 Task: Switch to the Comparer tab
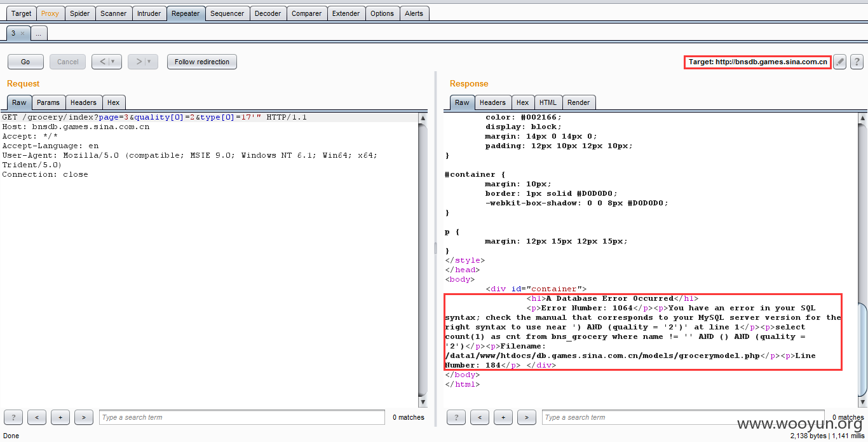coord(307,13)
